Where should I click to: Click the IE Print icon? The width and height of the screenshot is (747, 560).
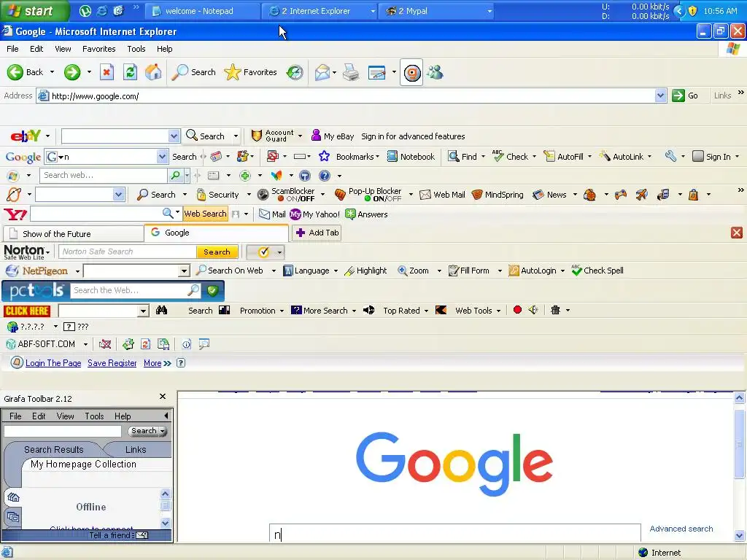click(351, 72)
